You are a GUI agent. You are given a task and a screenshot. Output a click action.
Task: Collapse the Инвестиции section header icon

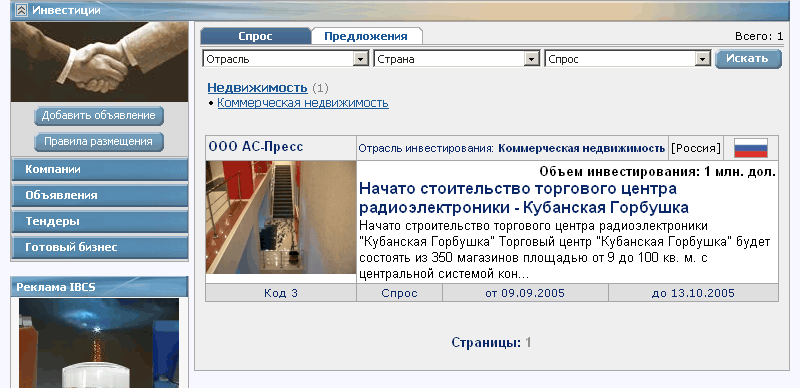pos(21,10)
